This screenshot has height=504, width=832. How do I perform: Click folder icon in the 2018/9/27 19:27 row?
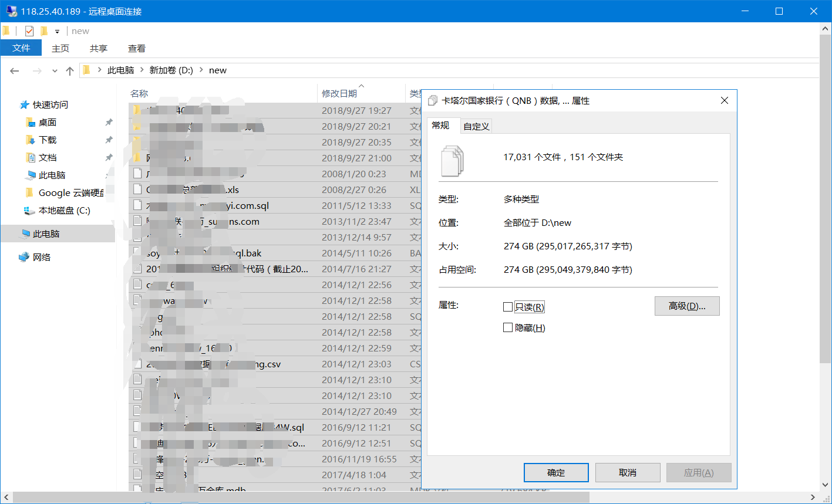pos(137,110)
